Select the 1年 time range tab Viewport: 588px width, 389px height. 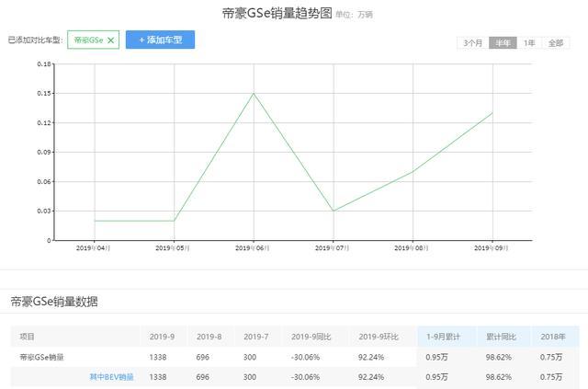tap(529, 43)
